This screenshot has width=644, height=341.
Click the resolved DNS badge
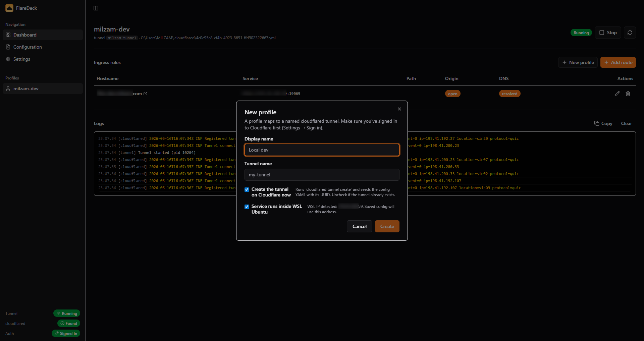coord(510,94)
